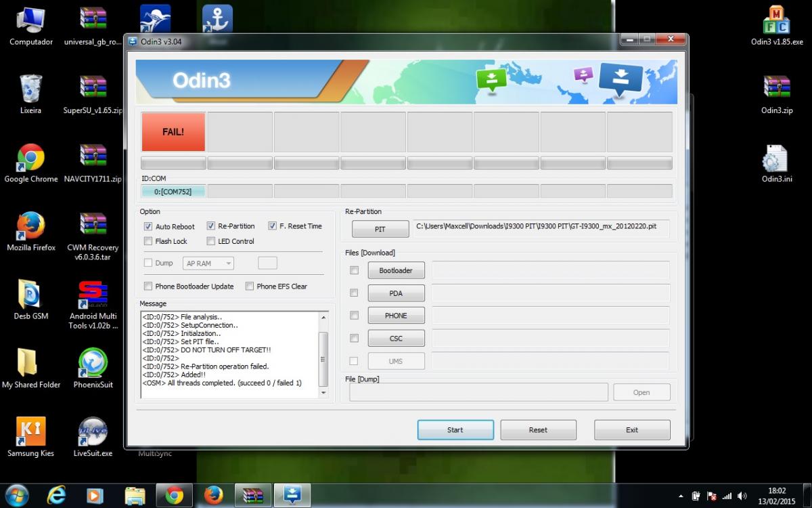Open the Computador desktop icon
This screenshot has width=812, height=508.
(30, 26)
